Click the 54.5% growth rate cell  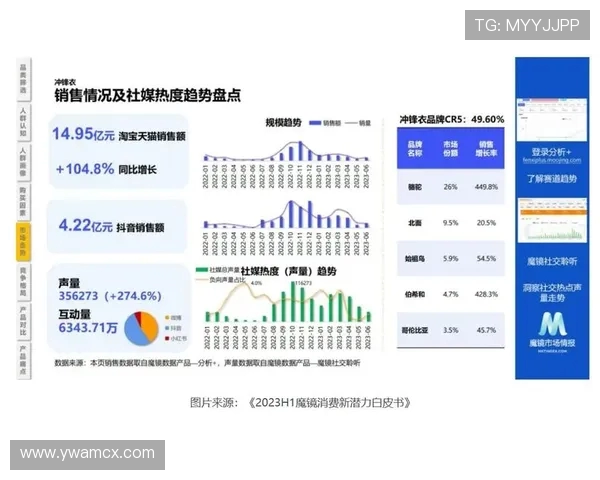(486, 259)
